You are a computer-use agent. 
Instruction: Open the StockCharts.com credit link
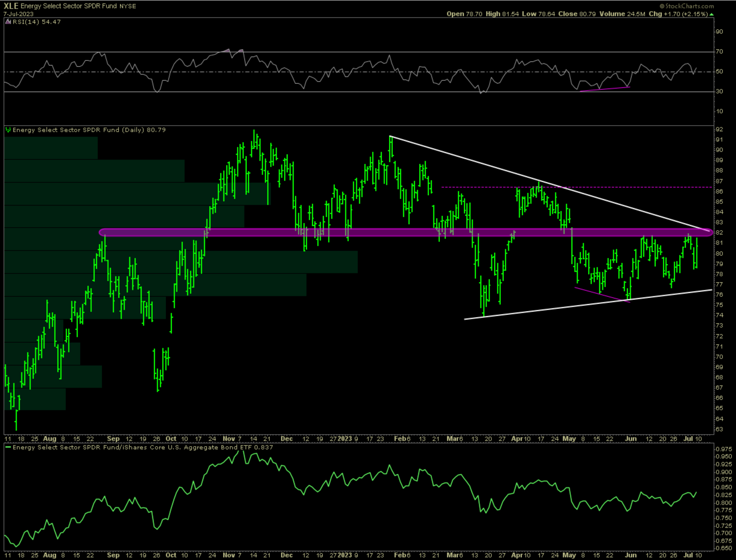(x=687, y=6)
